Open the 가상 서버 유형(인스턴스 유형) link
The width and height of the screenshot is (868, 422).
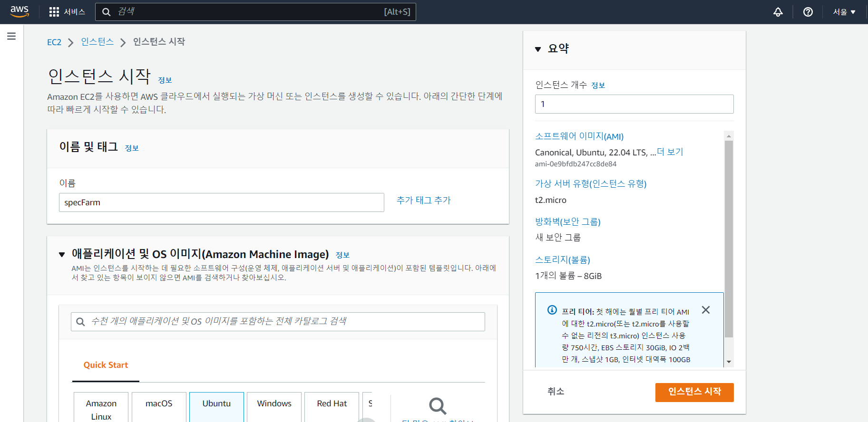(x=591, y=184)
